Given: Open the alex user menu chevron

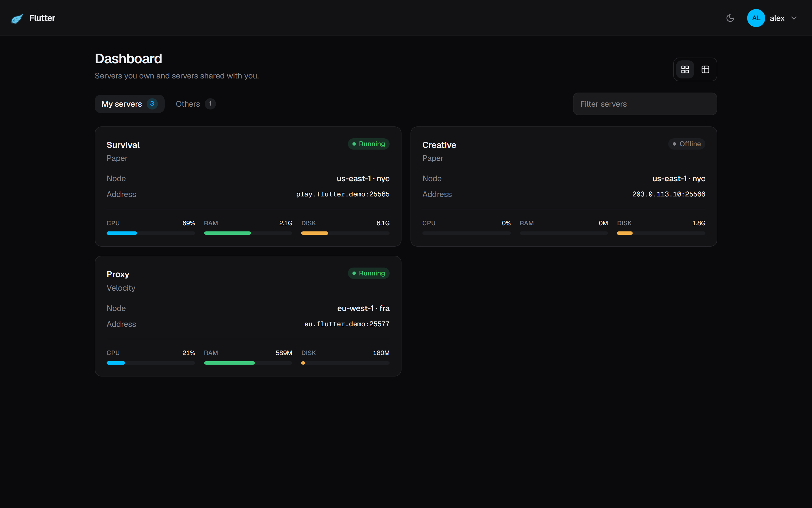Looking at the screenshot, I should (794, 18).
